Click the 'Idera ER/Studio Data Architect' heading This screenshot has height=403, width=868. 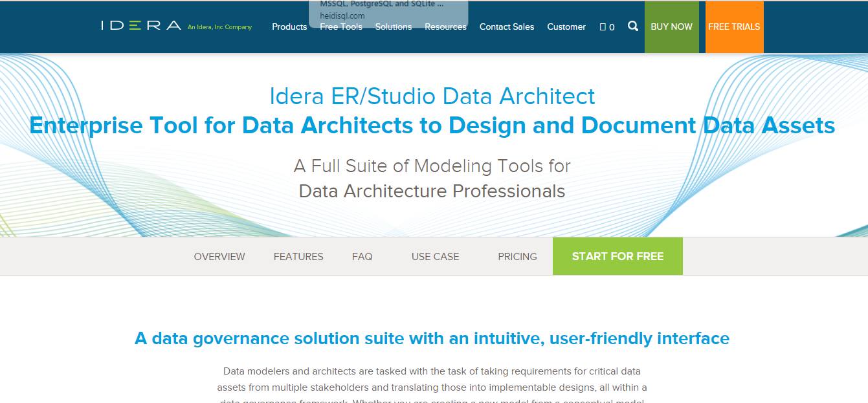432,96
